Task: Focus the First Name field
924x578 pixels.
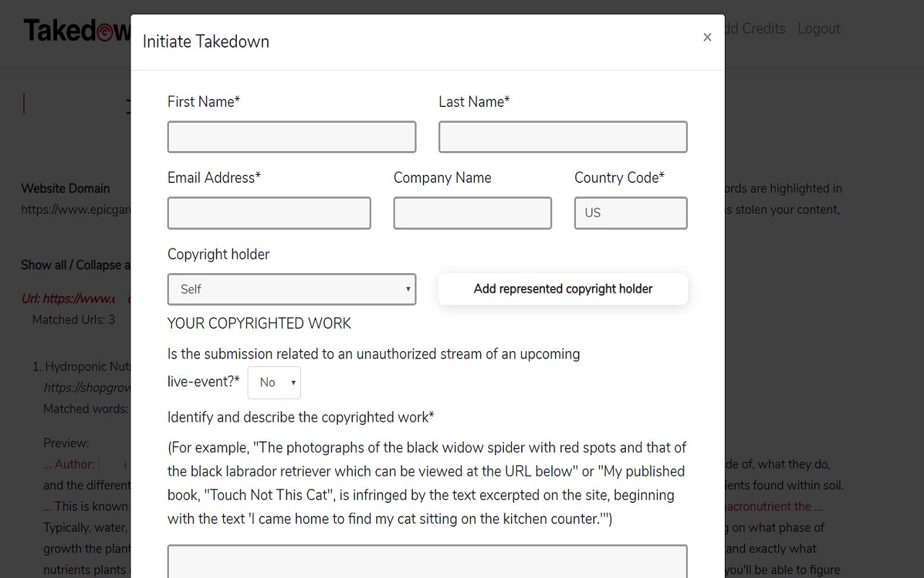Action: click(x=292, y=137)
